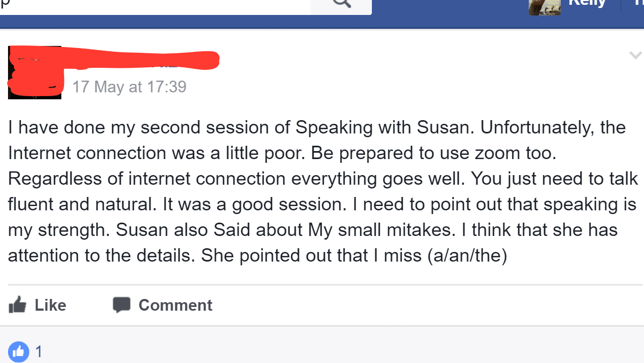
Task: Focus the search text field
Action: 155,5
